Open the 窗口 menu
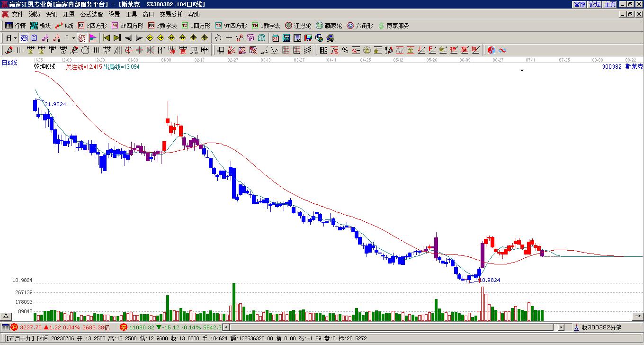This screenshot has height=345, width=644. point(148,15)
